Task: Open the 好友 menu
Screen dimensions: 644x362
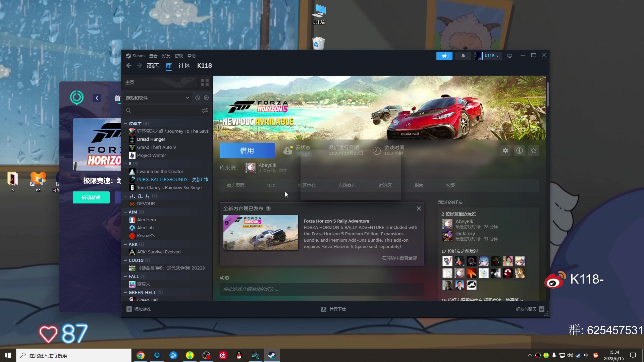Action: [x=166, y=56]
